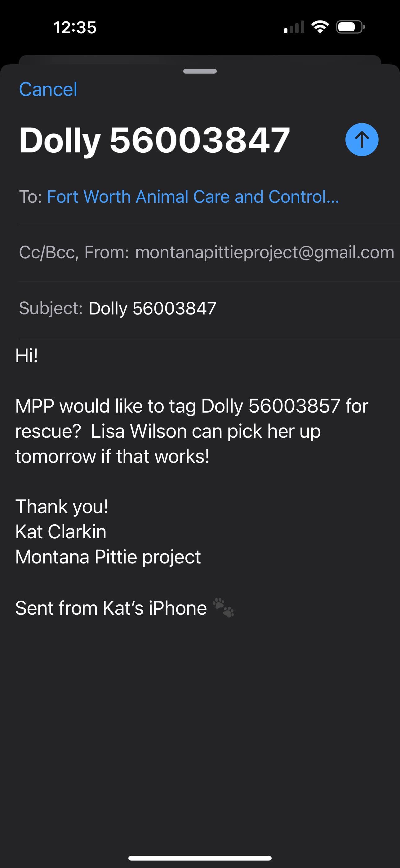Tap the "Sent from Kat's iPhone" text

click(x=111, y=608)
